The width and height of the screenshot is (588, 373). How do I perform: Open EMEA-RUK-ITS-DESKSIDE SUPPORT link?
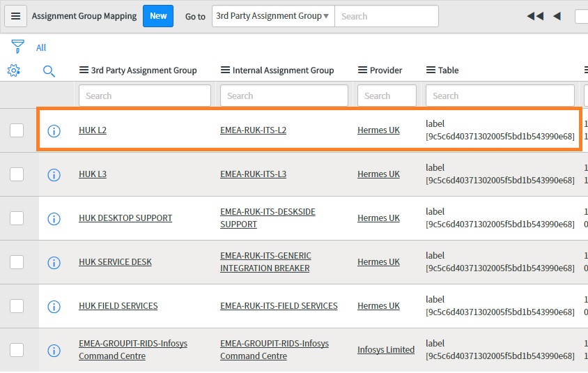coord(268,218)
